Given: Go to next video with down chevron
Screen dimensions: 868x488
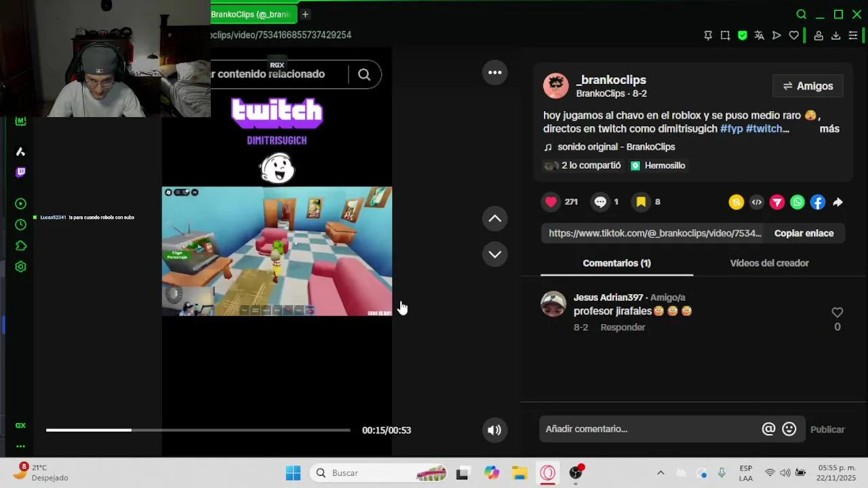Looking at the screenshot, I should click(x=495, y=254).
